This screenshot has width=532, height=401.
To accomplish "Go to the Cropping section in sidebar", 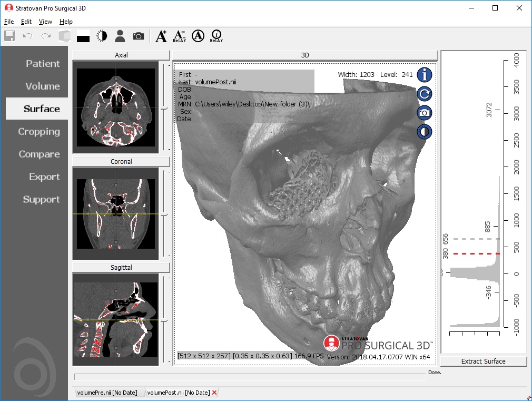I will coord(39,132).
